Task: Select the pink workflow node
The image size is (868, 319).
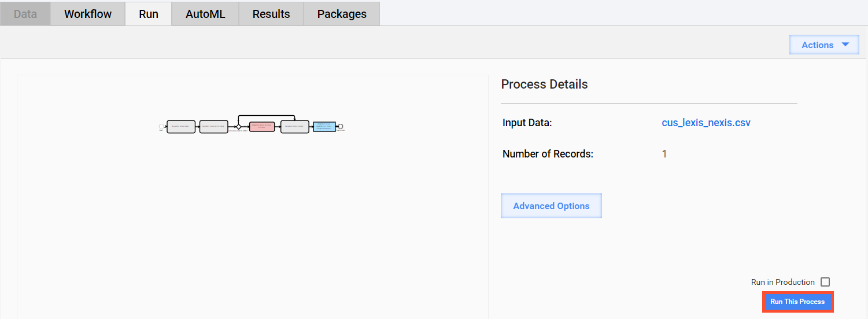Action: (x=262, y=127)
